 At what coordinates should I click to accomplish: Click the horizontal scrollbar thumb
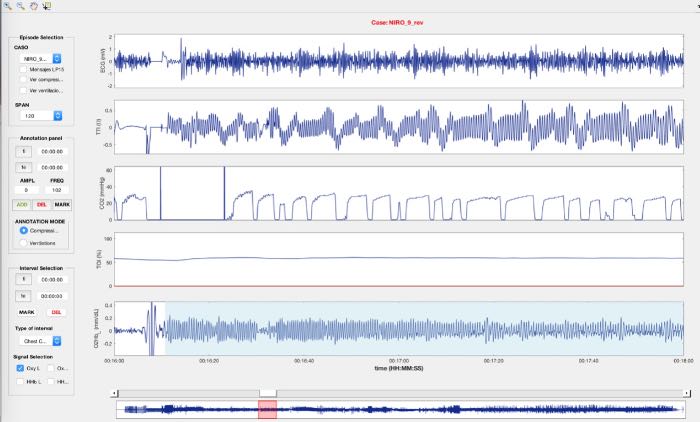[268, 393]
